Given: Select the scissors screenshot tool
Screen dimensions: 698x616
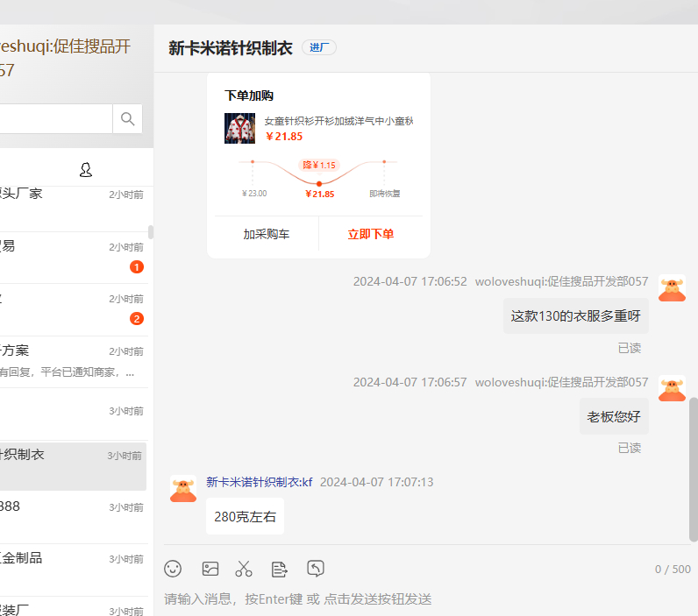Looking at the screenshot, I should (x=244, y=569).
